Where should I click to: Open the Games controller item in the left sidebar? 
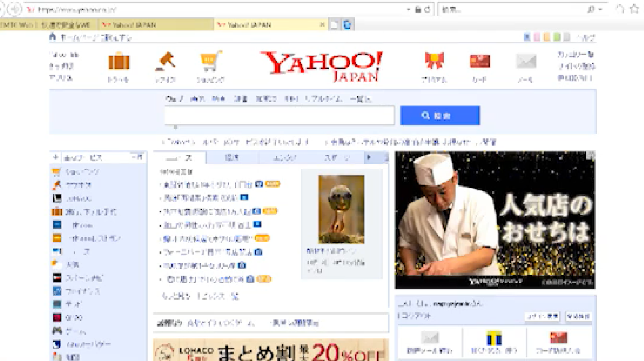[69, 331]
